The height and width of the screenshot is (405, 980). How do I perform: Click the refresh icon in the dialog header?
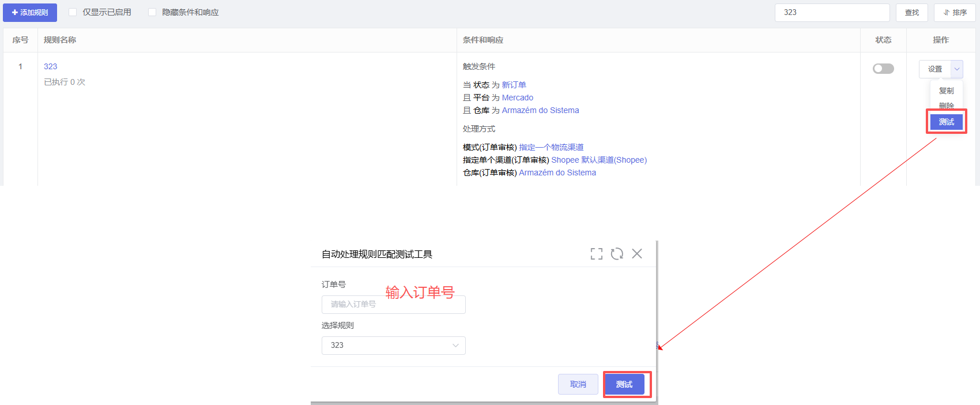617,254
